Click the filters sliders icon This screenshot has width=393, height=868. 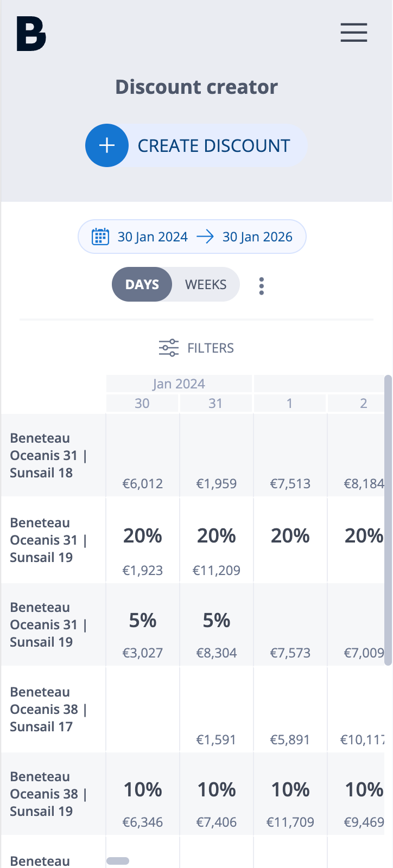coord(169,348)
